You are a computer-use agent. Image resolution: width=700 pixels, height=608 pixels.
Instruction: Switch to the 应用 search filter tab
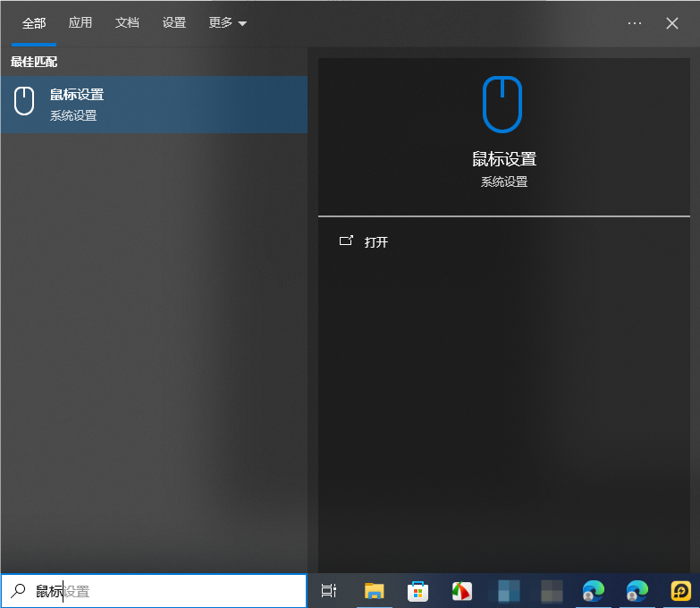(x=80, y=23)
